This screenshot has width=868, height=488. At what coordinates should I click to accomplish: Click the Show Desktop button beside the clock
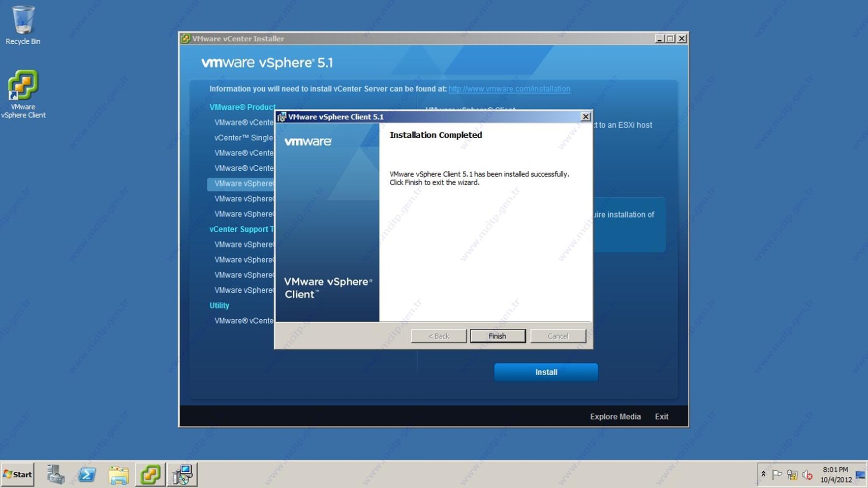tap(860, 475)
